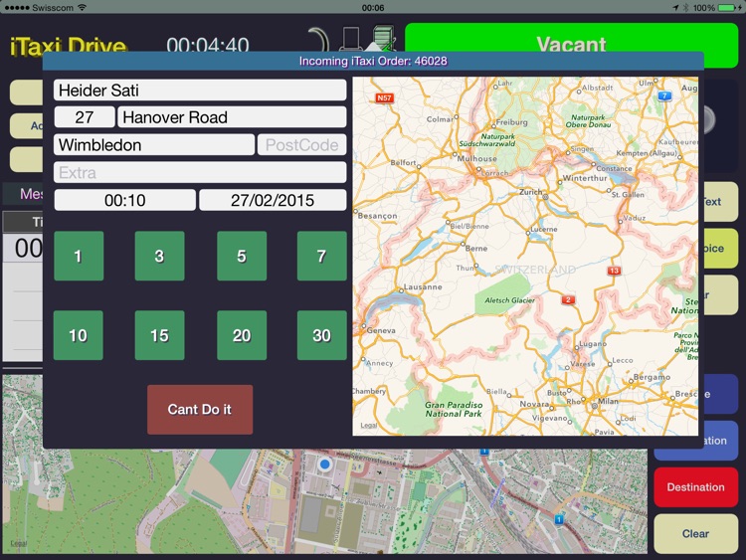This screenshot has width=746, height=560.
Task: Click Aletsch Glacier label on map
Action: pos(509,300)
